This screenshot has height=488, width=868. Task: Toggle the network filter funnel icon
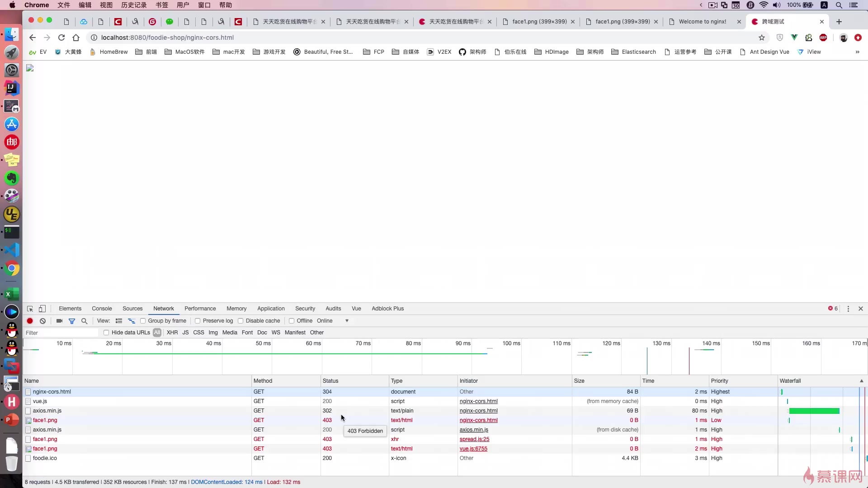(72, 321)
